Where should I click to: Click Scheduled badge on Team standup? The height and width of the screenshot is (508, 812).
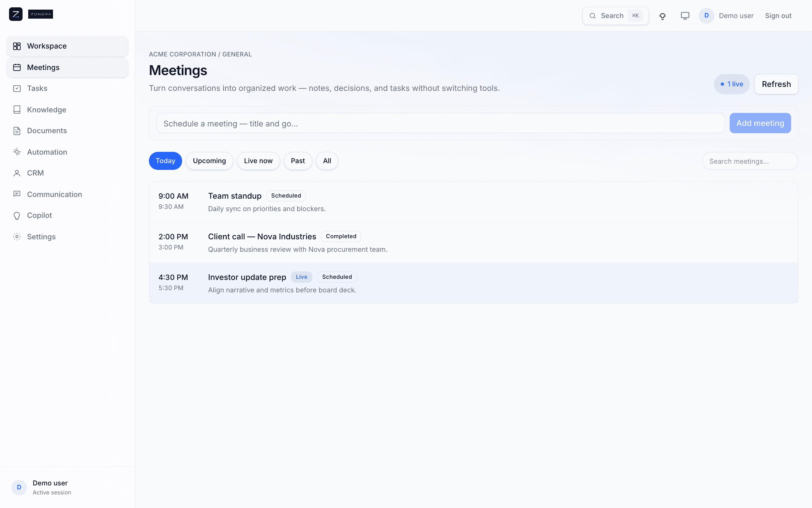coord(286,196)
